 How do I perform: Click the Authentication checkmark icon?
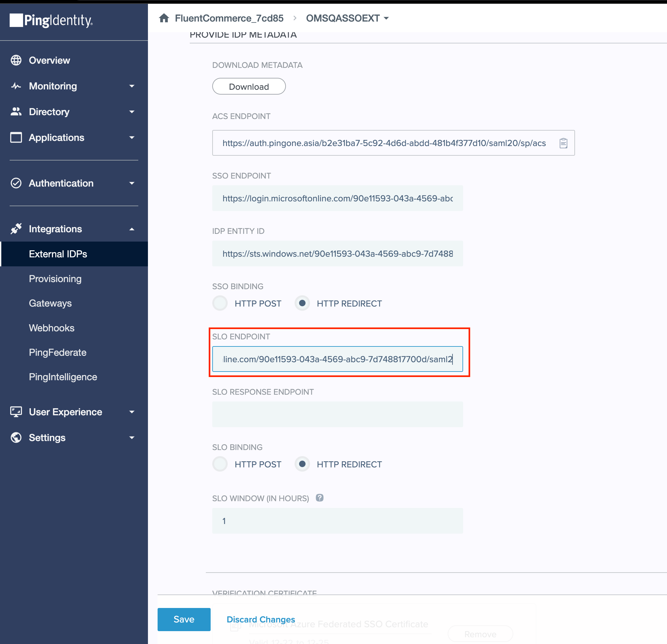pos(16,183)
